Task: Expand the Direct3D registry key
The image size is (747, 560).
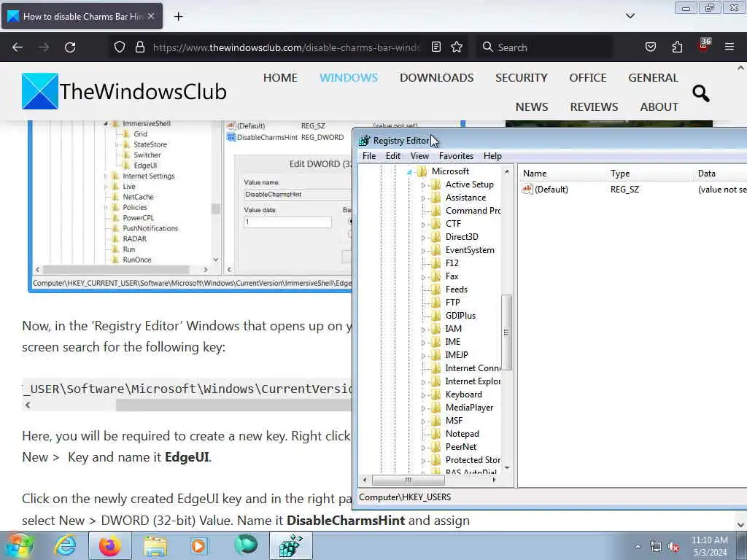Action: (x=423, y=238)
